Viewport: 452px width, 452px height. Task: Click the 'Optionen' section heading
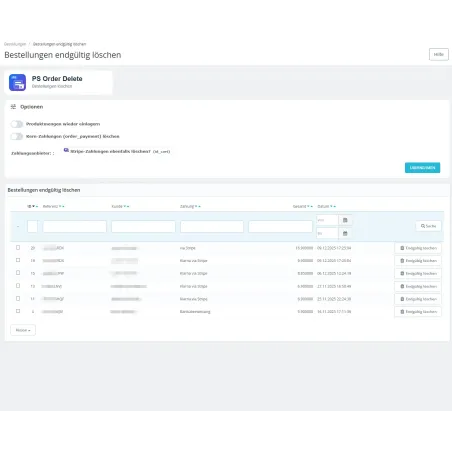tap(32, 107)
